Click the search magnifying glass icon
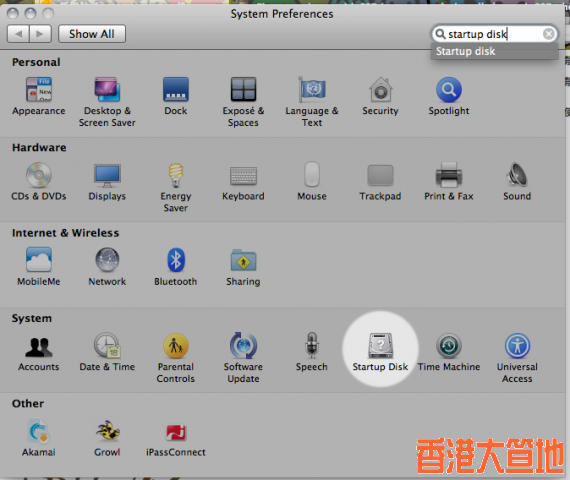 [x=440, y=34]
